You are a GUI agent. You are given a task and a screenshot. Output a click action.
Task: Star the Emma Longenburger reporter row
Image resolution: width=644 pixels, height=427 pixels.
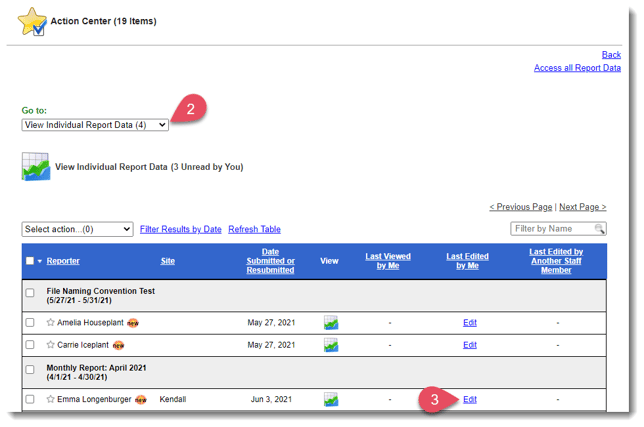tap(51, 399)
